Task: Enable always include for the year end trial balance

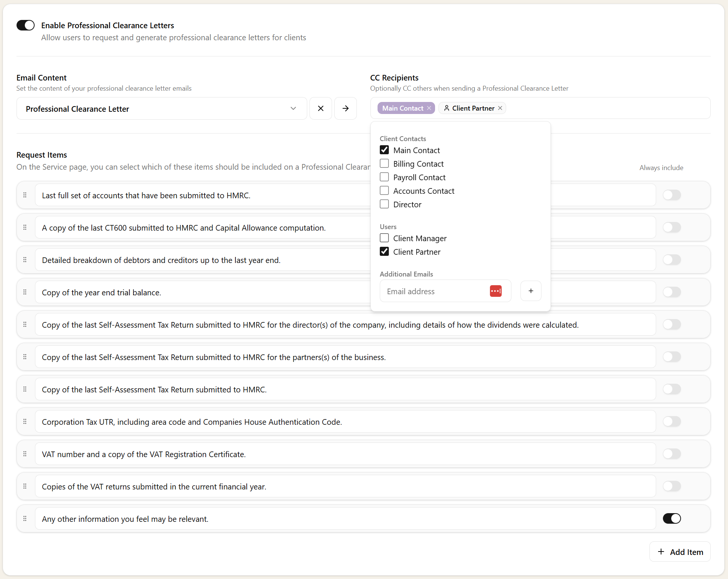Action: tap(672, 292)
